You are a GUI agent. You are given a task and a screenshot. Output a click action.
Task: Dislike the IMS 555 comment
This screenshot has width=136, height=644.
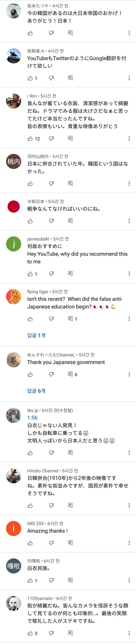pyautogui.click(x=51, y=543)
